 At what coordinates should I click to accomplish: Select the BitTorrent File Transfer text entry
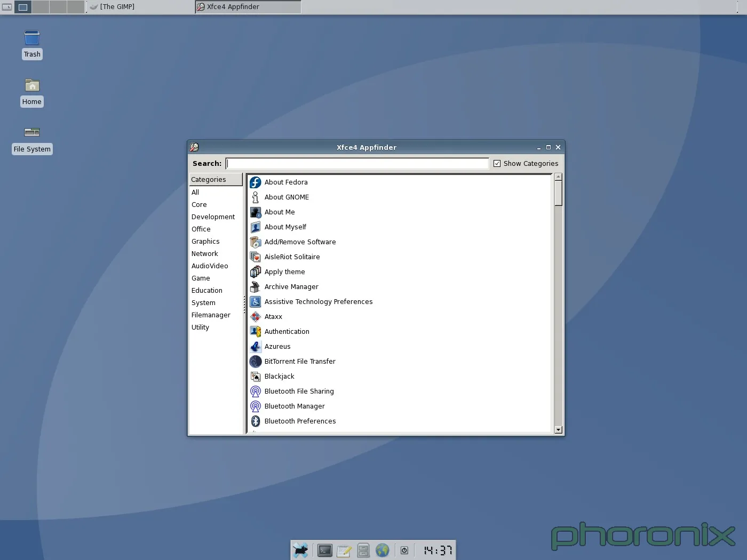point(300,362)
